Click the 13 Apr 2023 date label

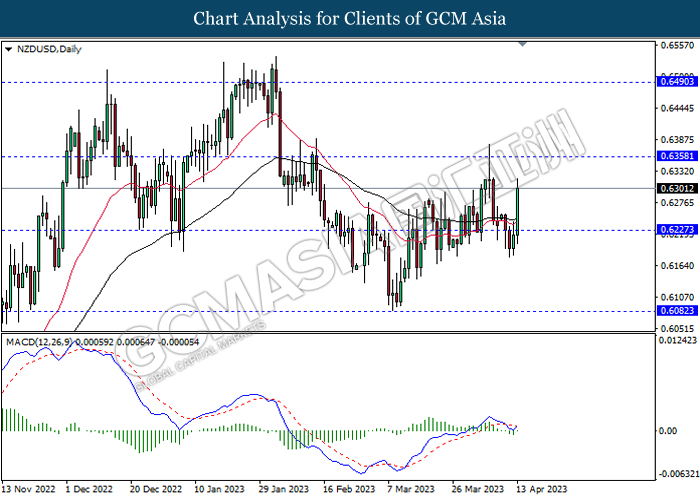(x=542, y=489)
